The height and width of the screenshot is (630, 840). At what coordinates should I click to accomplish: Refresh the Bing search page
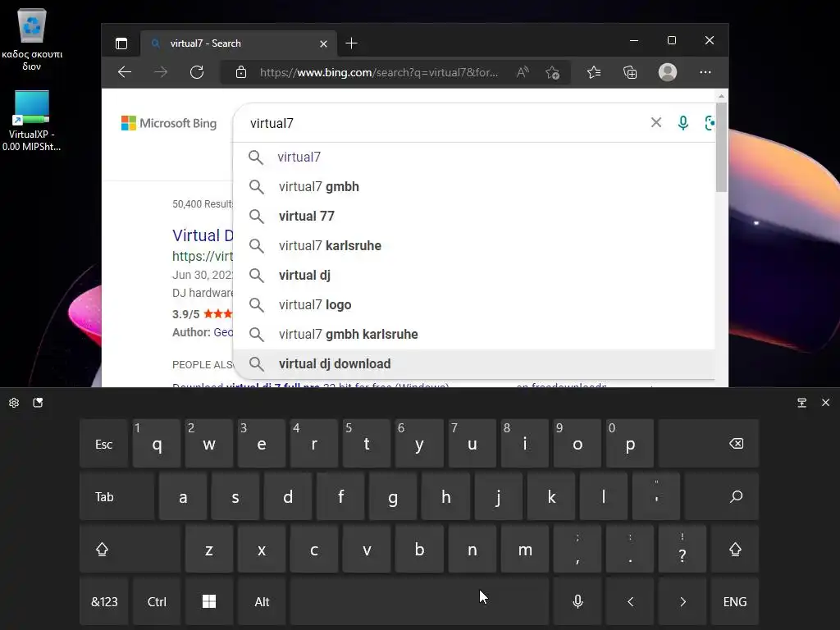coord(197,72)
